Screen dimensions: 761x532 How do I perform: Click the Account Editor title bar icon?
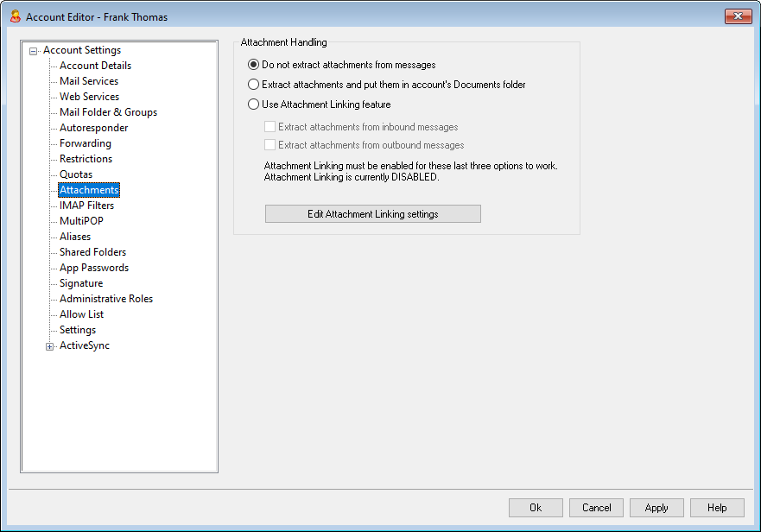pos(15,16)
